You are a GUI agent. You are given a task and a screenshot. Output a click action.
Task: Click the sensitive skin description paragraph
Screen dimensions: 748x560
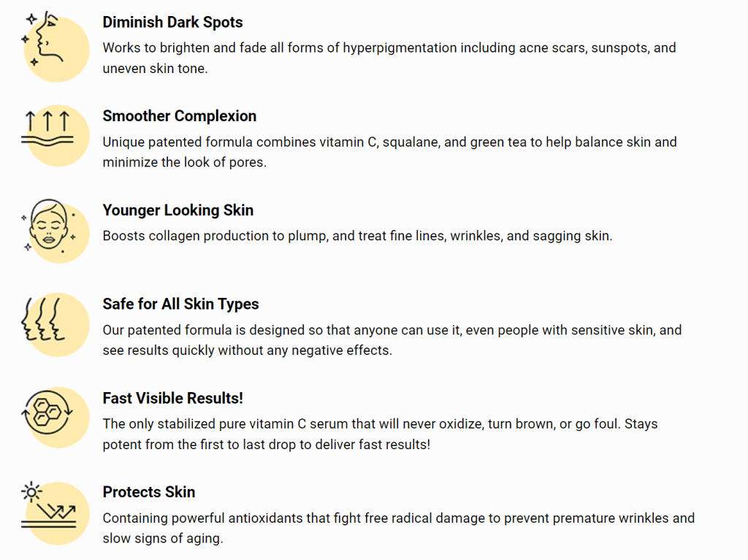pyautogui.click(x=392, y=340)
